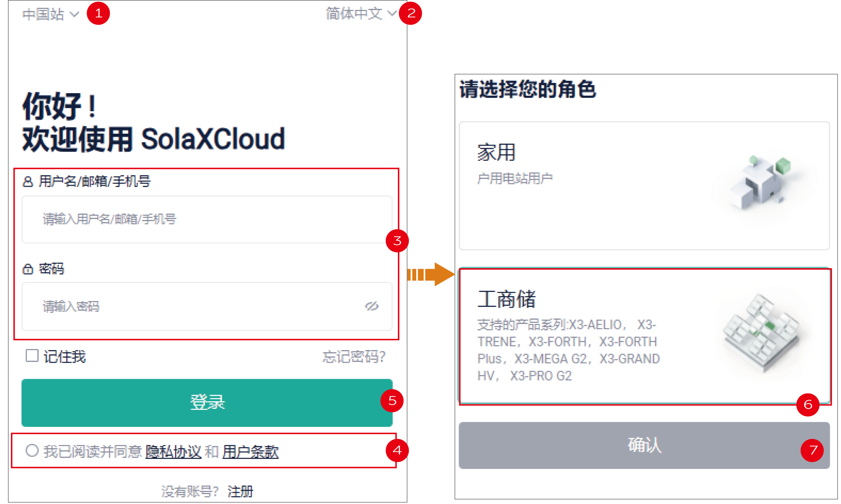The height and width of the screenshot is (504, 841).
Task: Select the agreement radio button
Action: click(x=32, y=450)
